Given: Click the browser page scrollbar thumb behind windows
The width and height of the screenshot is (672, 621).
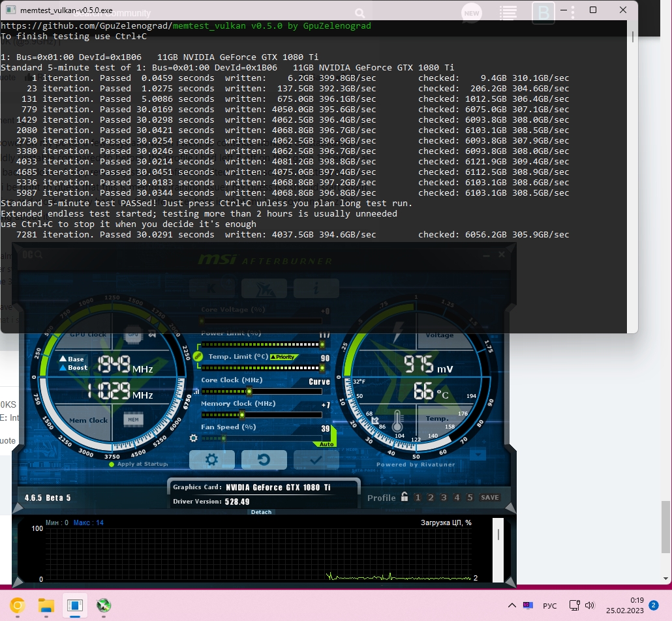Looking at the screenshot, I should (665, 526).
